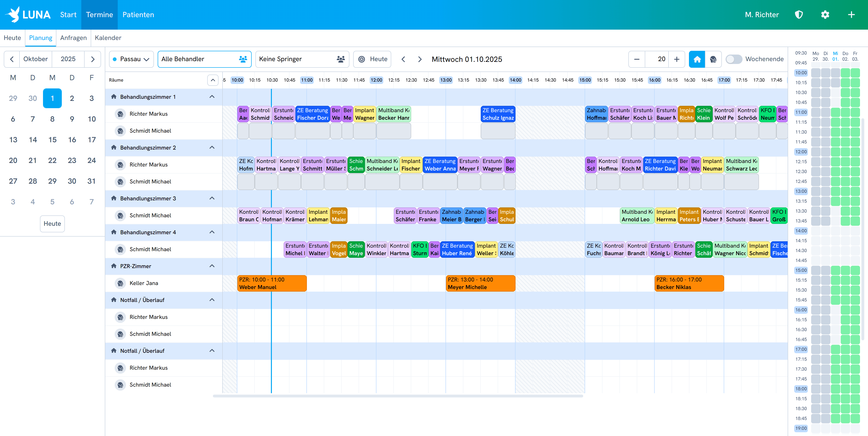Switch to the Anfragen tab
The image size is (868, 436).
[74, 38]
